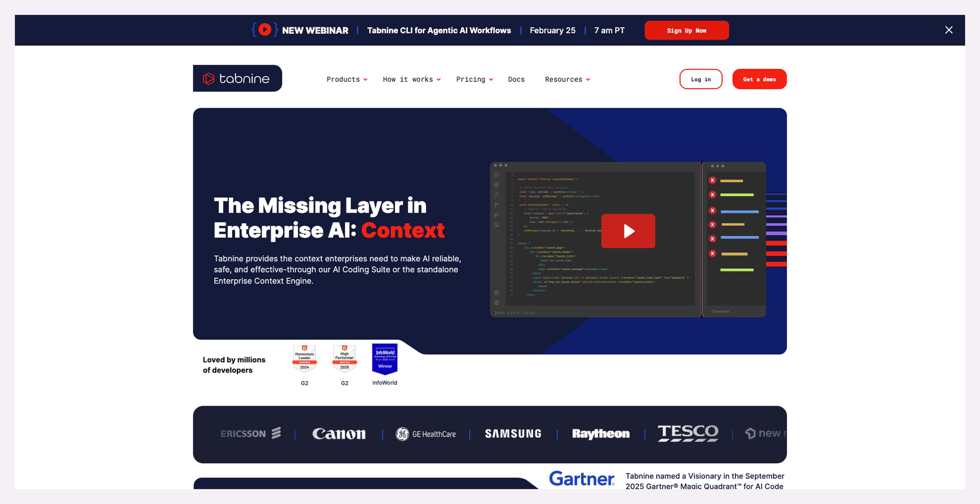Image resolution: width=980 pixels, height=504 pixels.
Task: Click the 'InfoWorld' caption under badge
Action: click(x=384, y=383)
